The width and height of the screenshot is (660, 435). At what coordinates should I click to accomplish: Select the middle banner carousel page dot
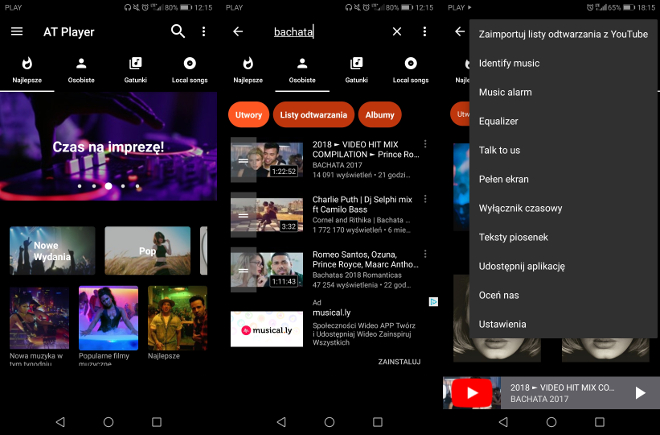(108, 186)
